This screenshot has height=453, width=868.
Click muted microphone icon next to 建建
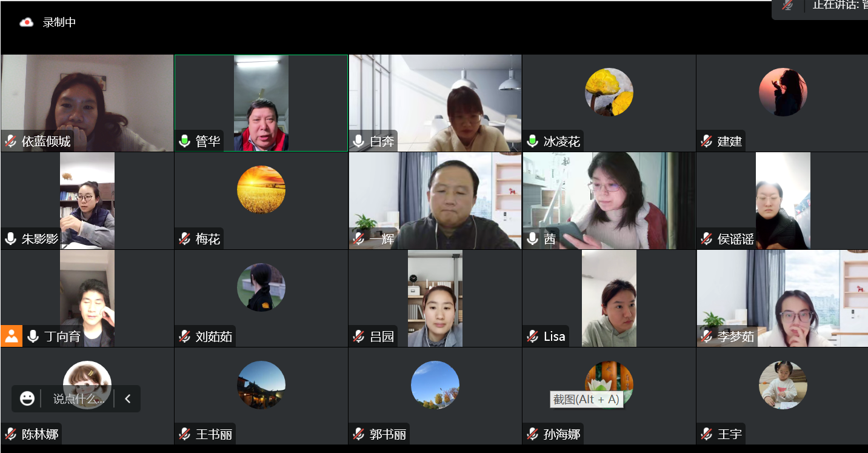[x=707, y=141]
